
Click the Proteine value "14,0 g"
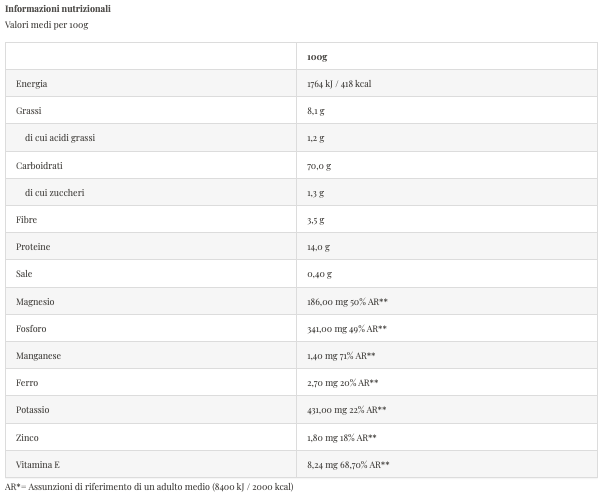319,246
